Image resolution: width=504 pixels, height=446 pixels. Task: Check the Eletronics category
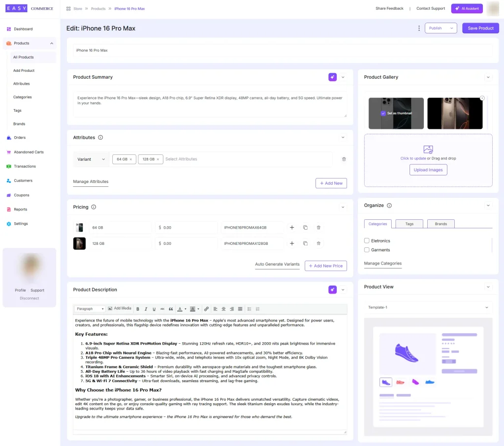366,240
